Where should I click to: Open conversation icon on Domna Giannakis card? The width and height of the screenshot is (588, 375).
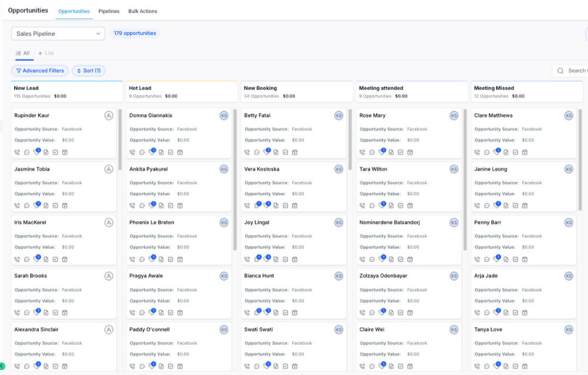coord(142,153)
